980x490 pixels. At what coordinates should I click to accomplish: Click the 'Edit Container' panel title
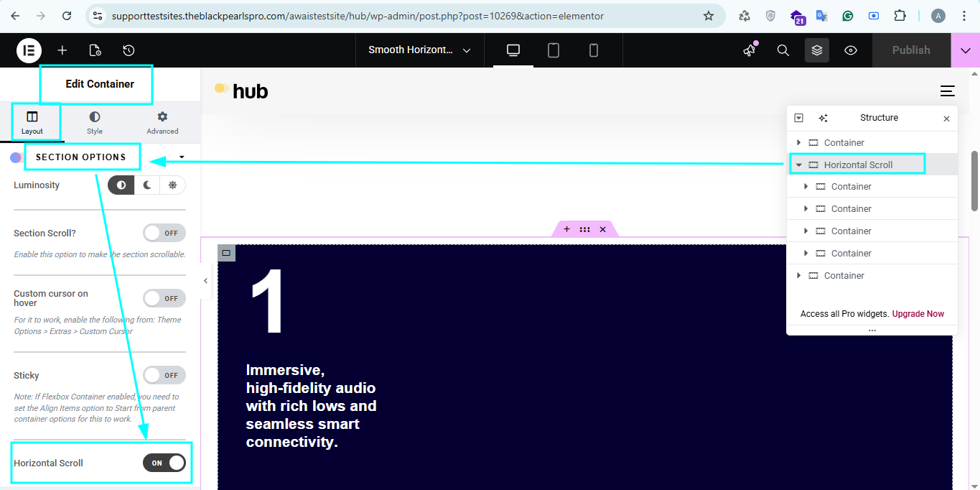pos(100,84)
